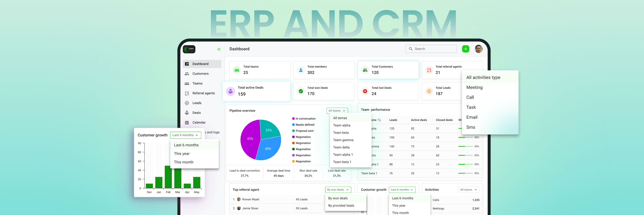Click the May bar in Customer growth chart

[197, 182]
